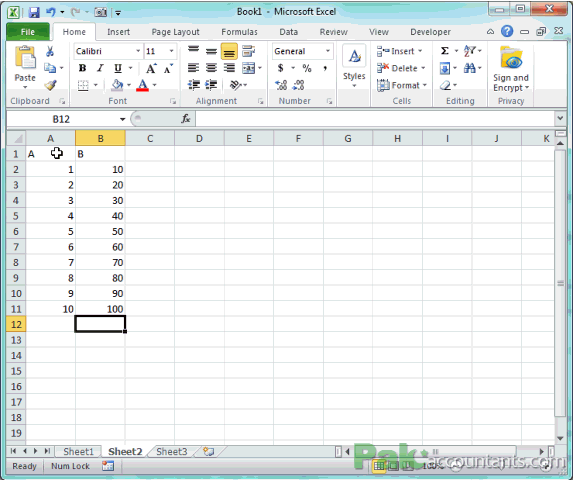
Task: Toggle Italic formatting
Action: (100, 68)
